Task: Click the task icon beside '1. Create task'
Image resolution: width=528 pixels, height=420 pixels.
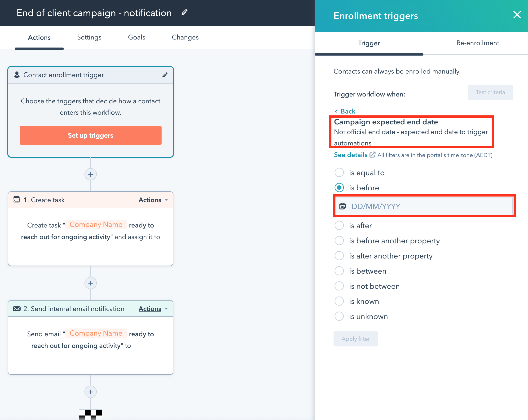Action: point(16,200)
